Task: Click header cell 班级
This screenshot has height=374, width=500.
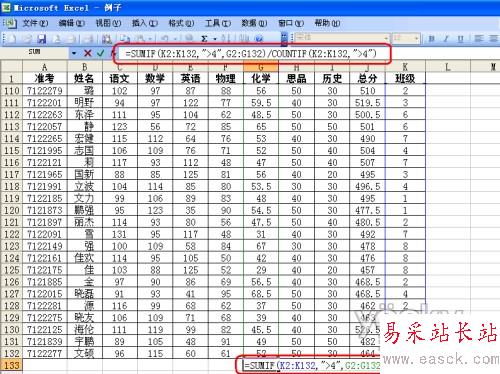Action: [405, 78]
